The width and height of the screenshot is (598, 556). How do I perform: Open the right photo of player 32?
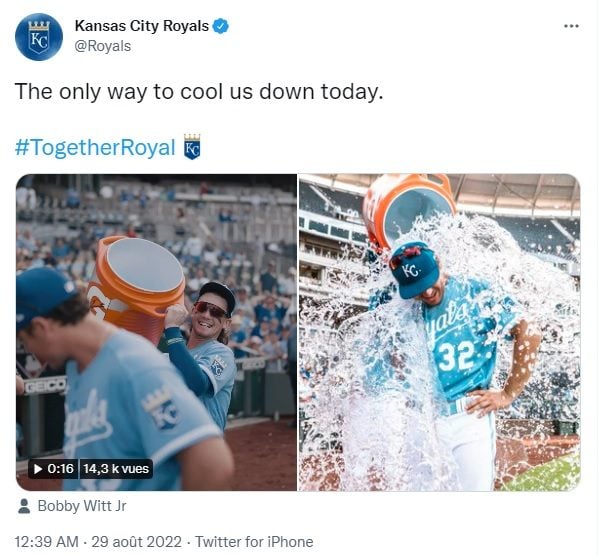(x=439, y=332)
